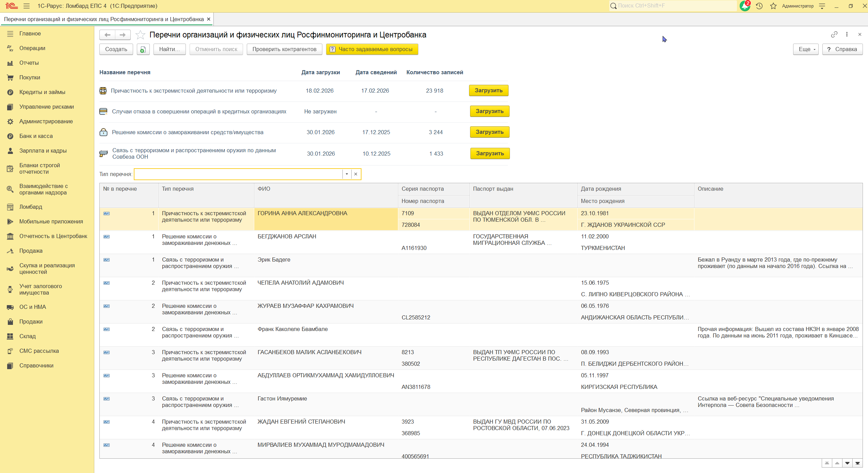Screen dimensions: 868x473
Task: Add this page to favorites star
Action: point(140,35)
